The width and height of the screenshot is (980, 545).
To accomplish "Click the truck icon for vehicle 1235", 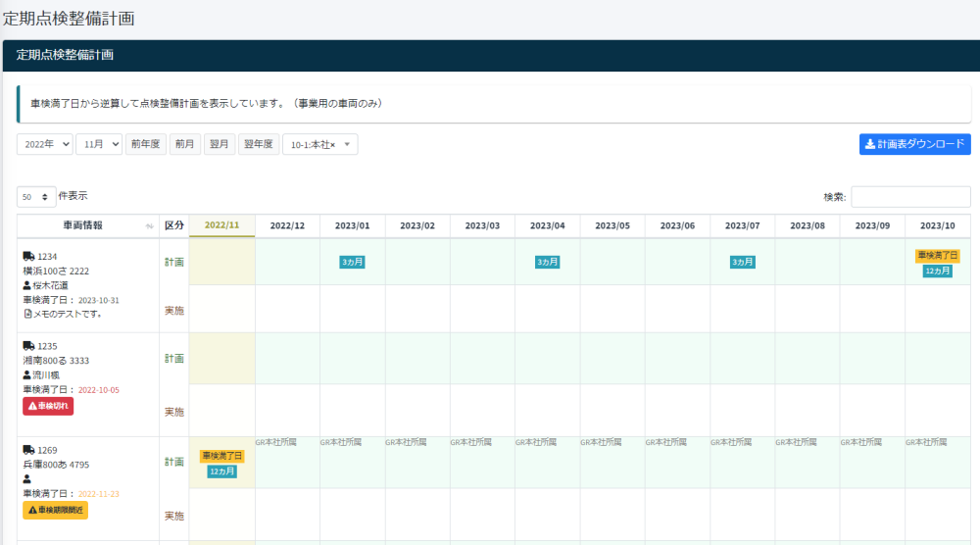I will (x=28, y=346).
